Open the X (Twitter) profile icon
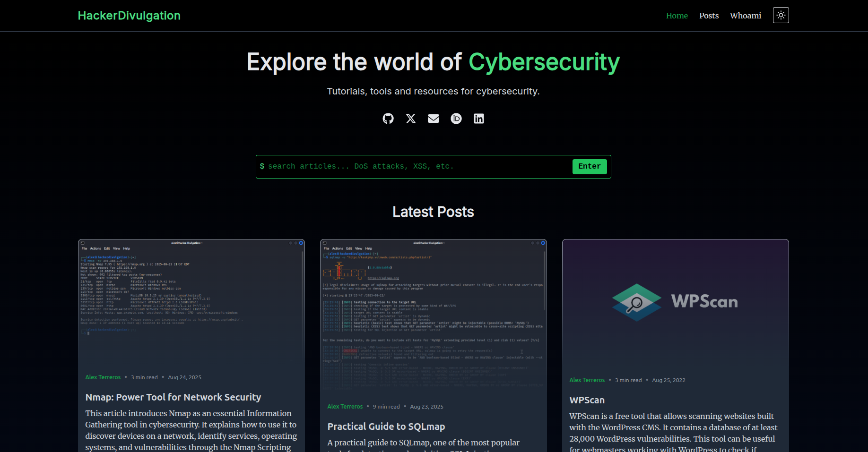 [x=411, y=119]
